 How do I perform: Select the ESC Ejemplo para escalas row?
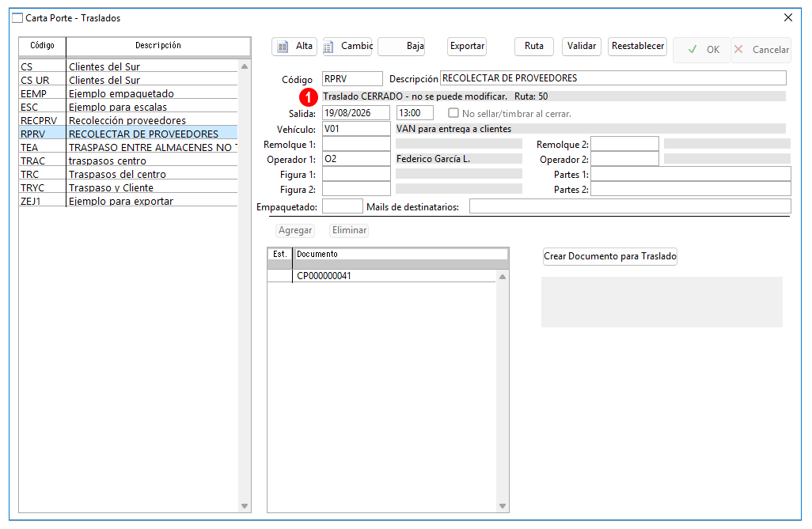tap(128, 107)
